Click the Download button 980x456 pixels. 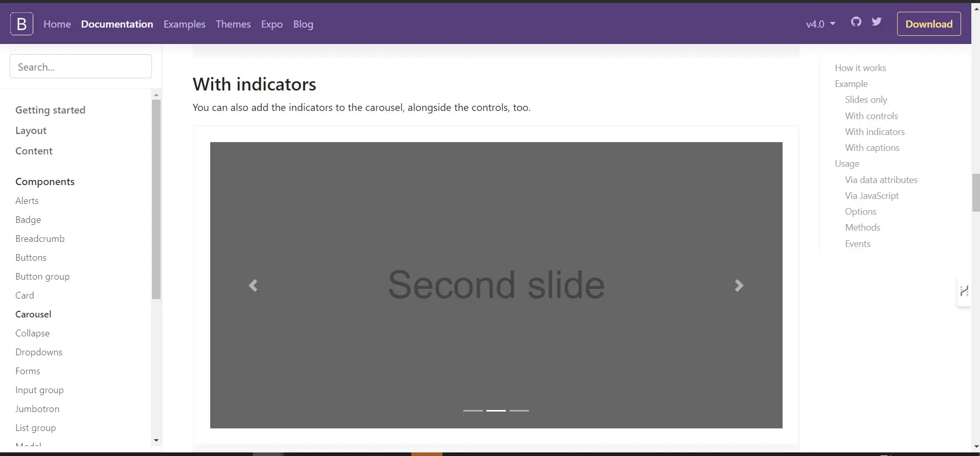click(x=928, y=24)
